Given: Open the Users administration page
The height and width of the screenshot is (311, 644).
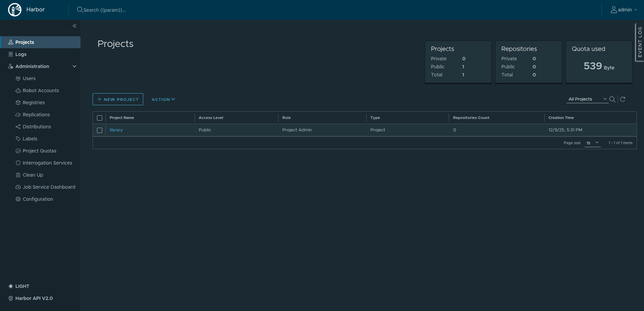Looking at the screenshot, I should pyautogui.click(x=29, y=78).
